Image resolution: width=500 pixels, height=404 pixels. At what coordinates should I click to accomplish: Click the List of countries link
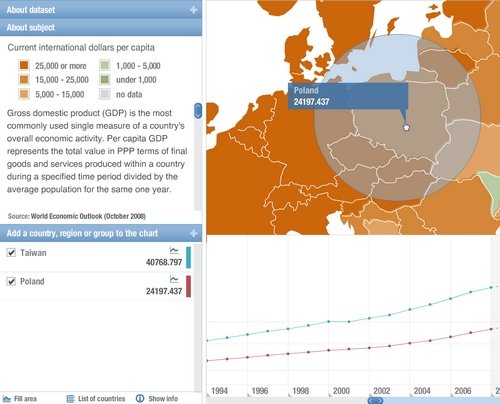tap(101, 399)
